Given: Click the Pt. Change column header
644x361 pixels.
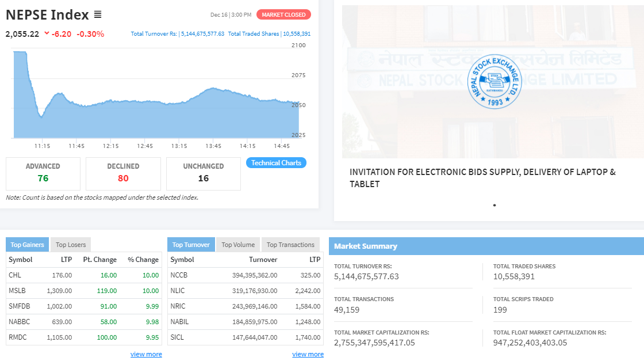Looking at the screenshot, I should (x=100, y=260).
